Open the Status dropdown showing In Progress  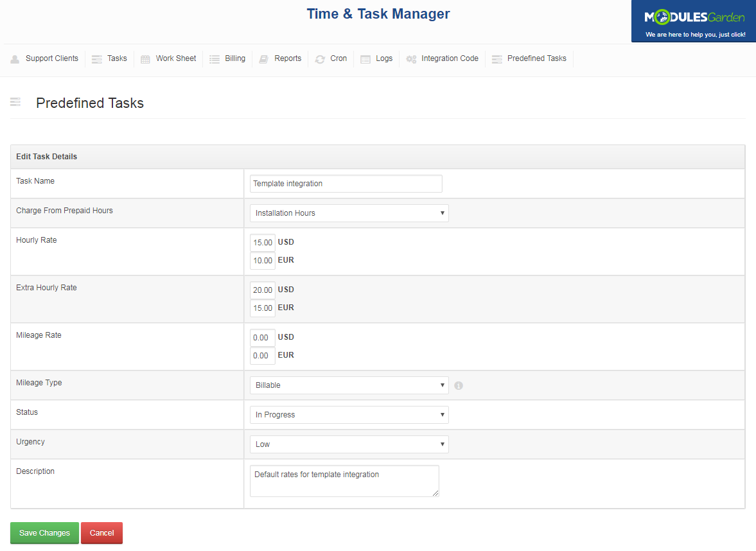pyautogui.click(x=349, y=414)
